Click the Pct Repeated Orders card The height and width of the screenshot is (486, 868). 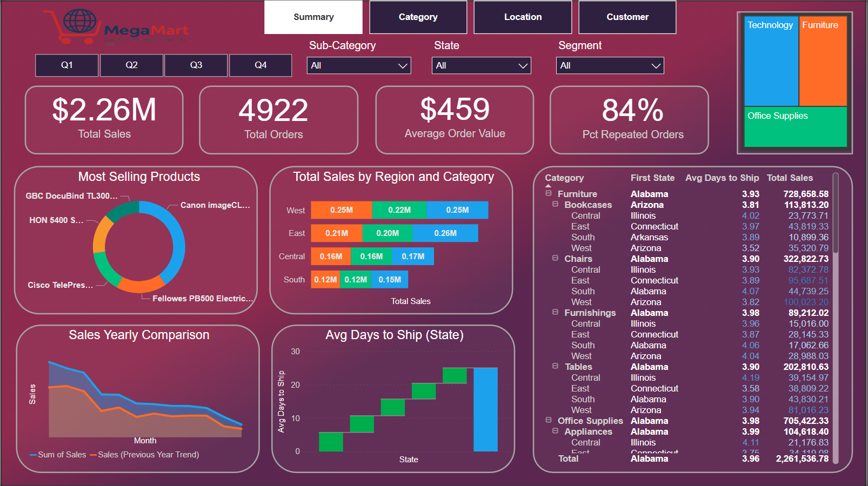(x=629, y=119)
